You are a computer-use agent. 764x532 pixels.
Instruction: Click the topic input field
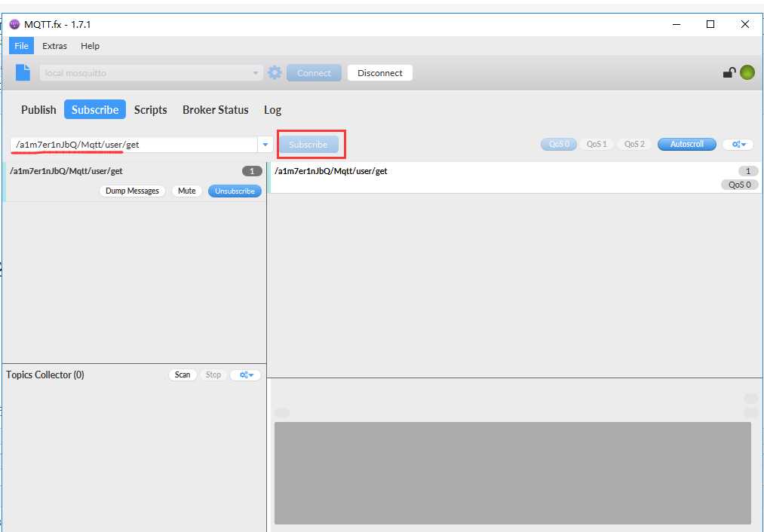134,145
